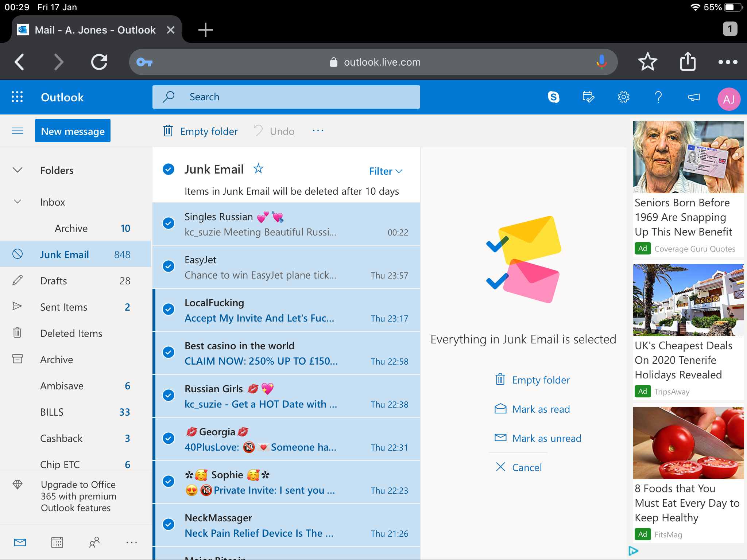747x560 pixels.
Task: Open the Tenerife Holidays ad image
Action: click(x=688, y=300)
